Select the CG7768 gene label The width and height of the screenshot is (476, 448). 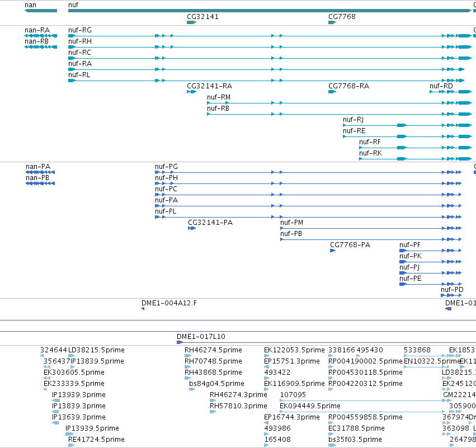tap(342, 17)
